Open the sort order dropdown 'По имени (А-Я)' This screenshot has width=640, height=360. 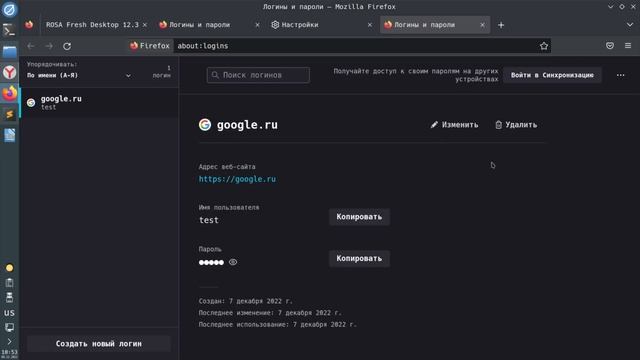79,76
